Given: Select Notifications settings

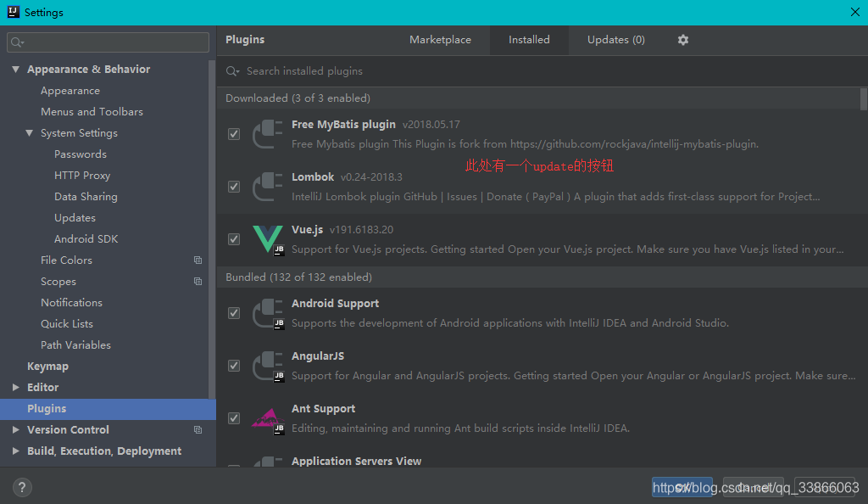Looking at the screenshot, I should (71, 302).
